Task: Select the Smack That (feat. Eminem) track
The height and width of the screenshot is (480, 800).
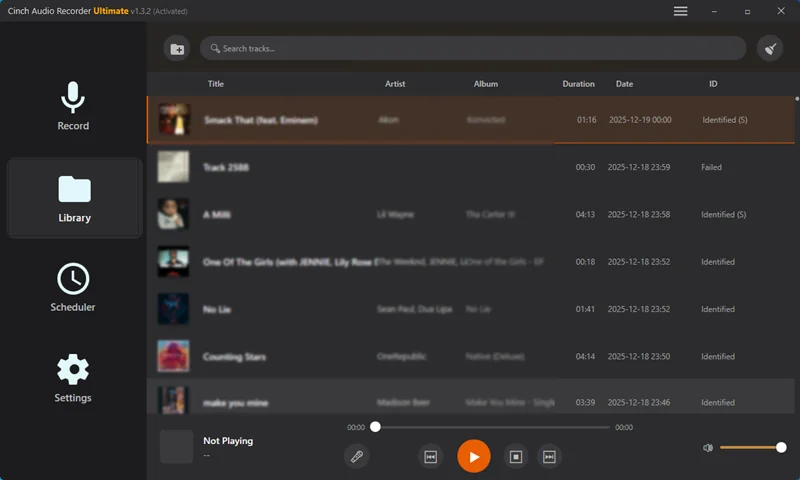Action: (x=470, y=120)
